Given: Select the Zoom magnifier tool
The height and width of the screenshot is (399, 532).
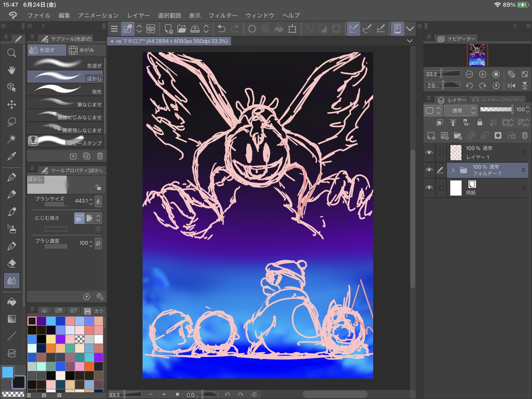Looking at the screenshot, I should coord(12,53).
